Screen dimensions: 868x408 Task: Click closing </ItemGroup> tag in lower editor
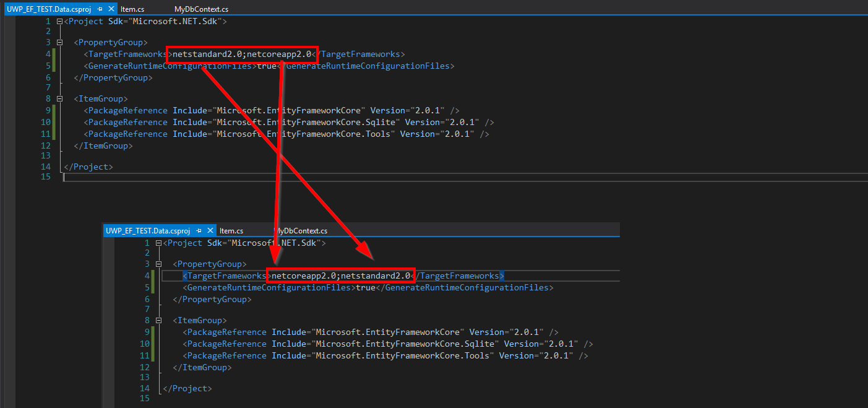pos(202,368)
